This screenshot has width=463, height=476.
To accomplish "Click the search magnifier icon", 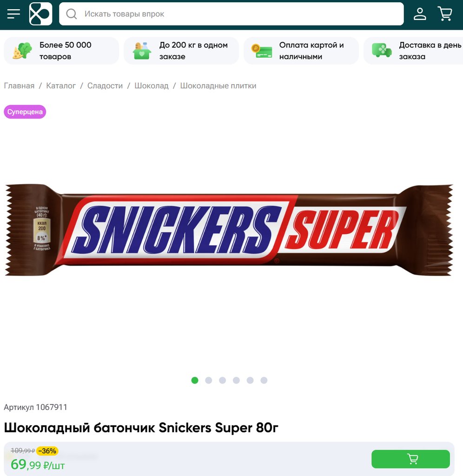I will tap(71, 14).
